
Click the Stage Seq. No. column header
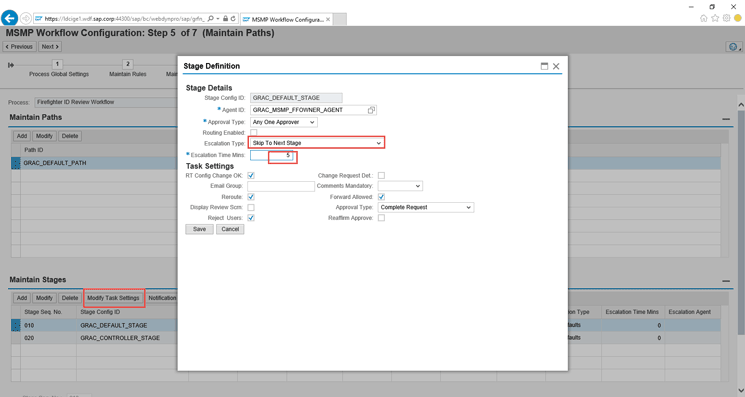pos(49,312)
